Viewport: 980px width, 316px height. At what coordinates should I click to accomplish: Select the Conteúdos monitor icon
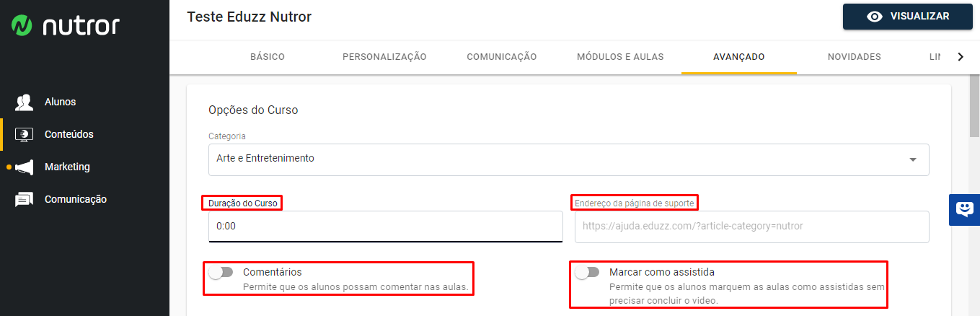tap(24, 134)
